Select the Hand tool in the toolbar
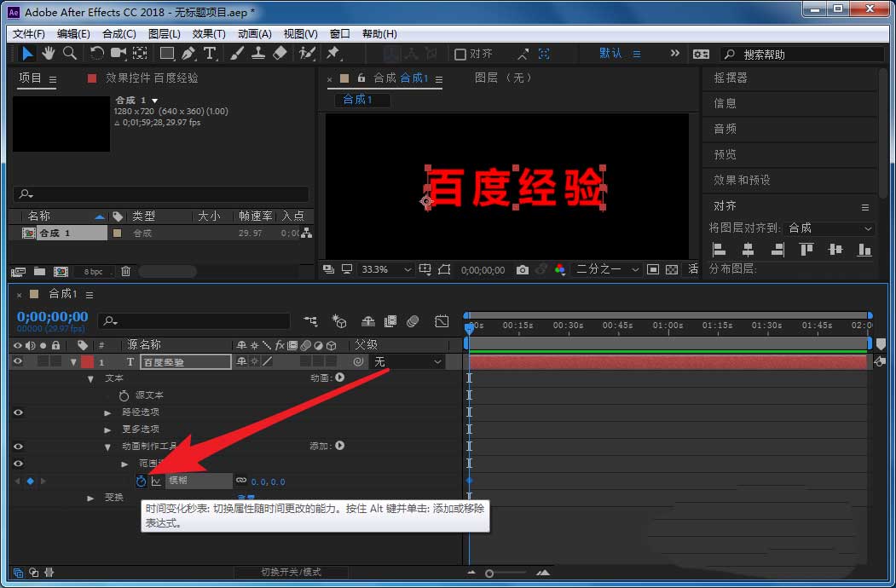Image resolution: width=896 pixels, height=588 pixels. click(48, 53)
